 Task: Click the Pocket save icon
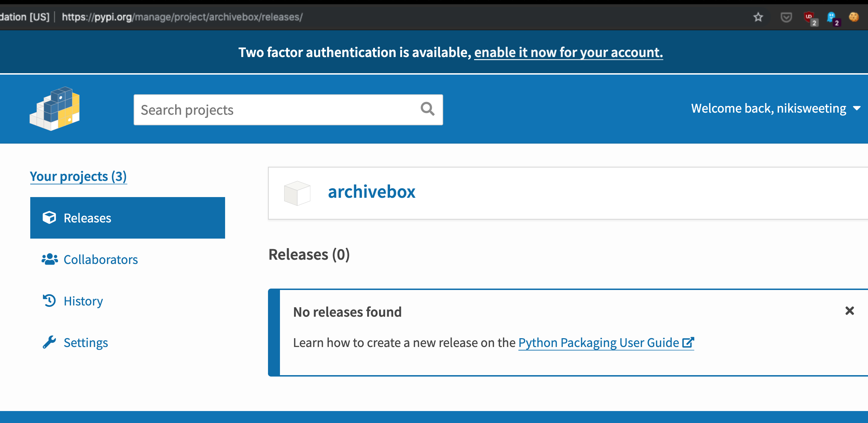click(786, 17)
